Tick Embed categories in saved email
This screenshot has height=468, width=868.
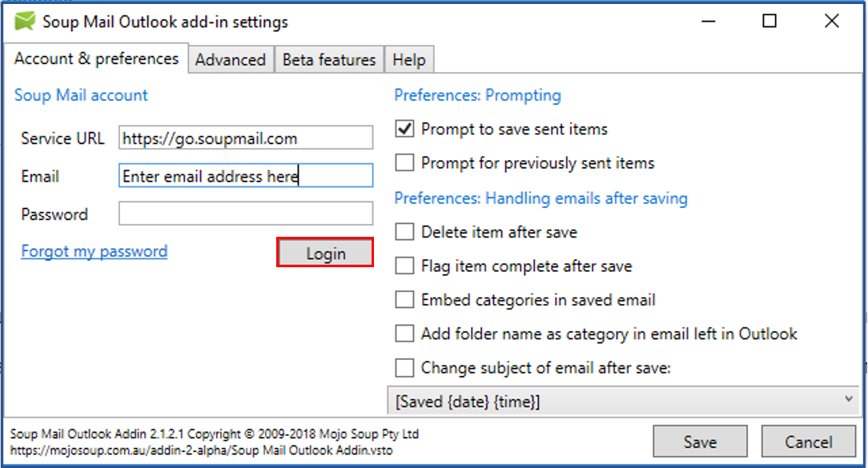[x=405, y=300]
